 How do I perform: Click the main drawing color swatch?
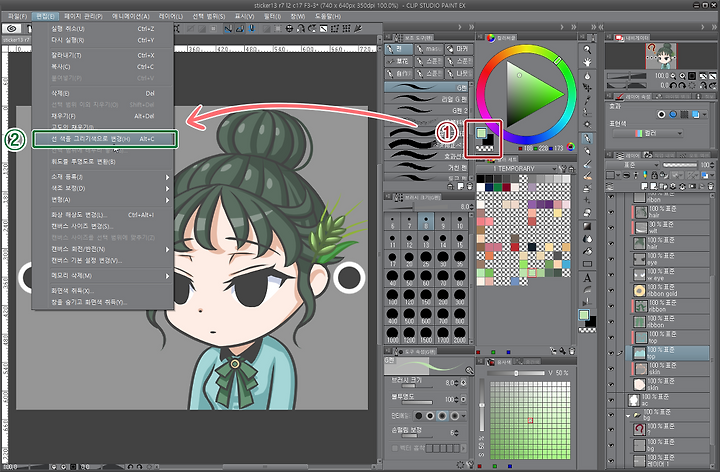[481, 133]
